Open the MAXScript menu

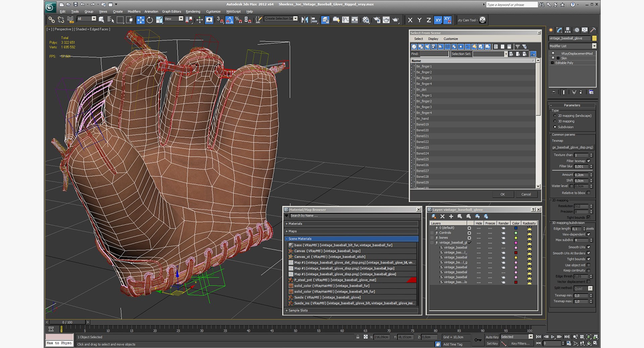point(233,11)
